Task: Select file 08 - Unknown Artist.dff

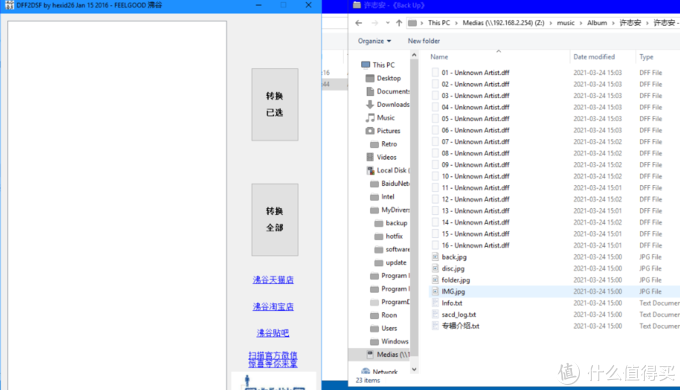Action: click(x=475, y=153)
